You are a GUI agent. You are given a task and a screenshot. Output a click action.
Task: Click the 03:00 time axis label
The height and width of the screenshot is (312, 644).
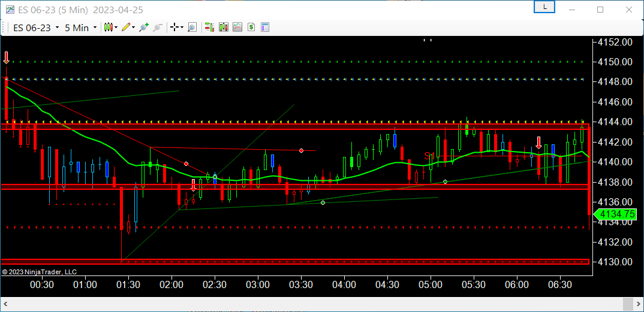(258, 284)
